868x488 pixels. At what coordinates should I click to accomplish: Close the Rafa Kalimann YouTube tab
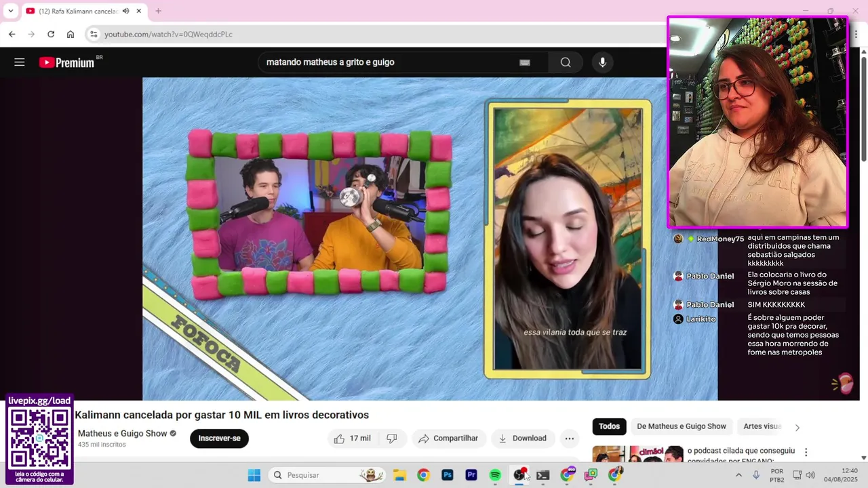(x=139, y=11)
